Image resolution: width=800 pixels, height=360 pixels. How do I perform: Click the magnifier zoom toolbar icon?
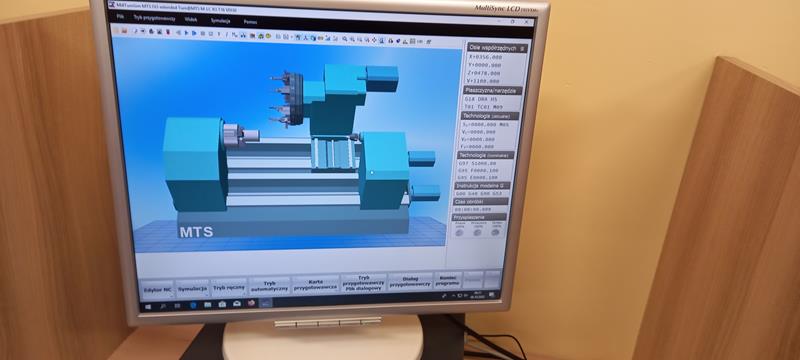[345, 39]
